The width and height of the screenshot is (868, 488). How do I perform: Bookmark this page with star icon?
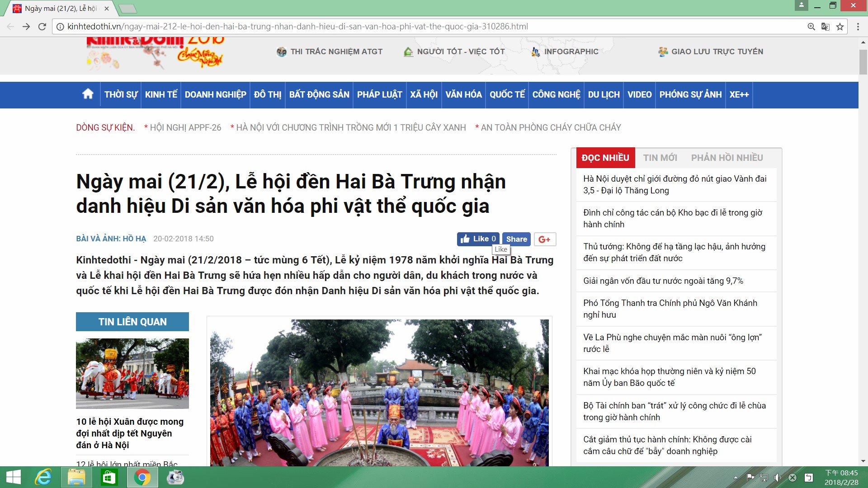[x=840, y=27]
